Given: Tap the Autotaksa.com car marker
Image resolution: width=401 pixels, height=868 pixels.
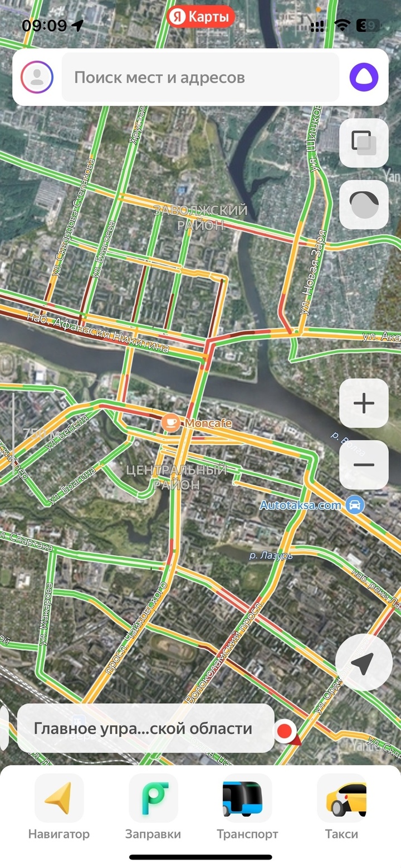Looking at the screenshot, I should point(354,505).
